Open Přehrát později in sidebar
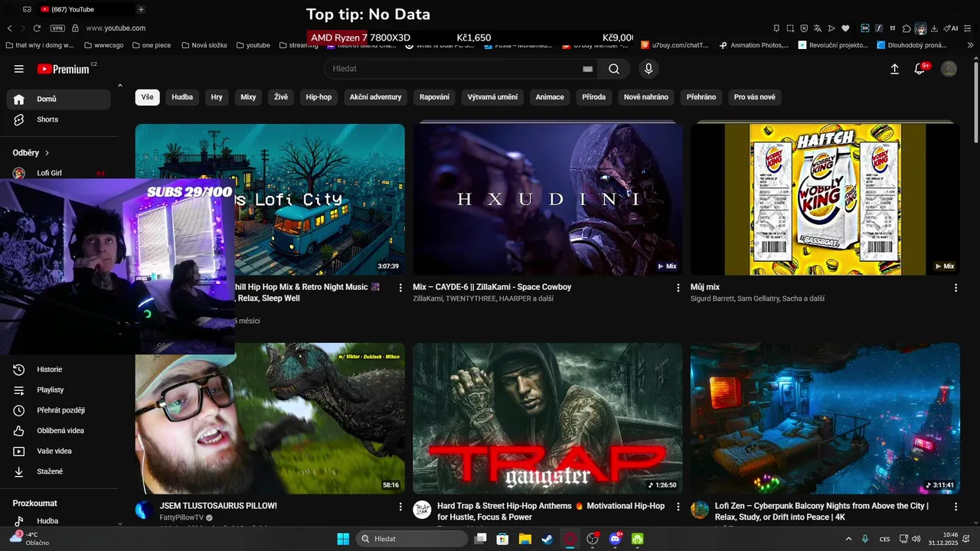Screen dimensions: 980x551 pyautogui.click(x=59, y=410)
